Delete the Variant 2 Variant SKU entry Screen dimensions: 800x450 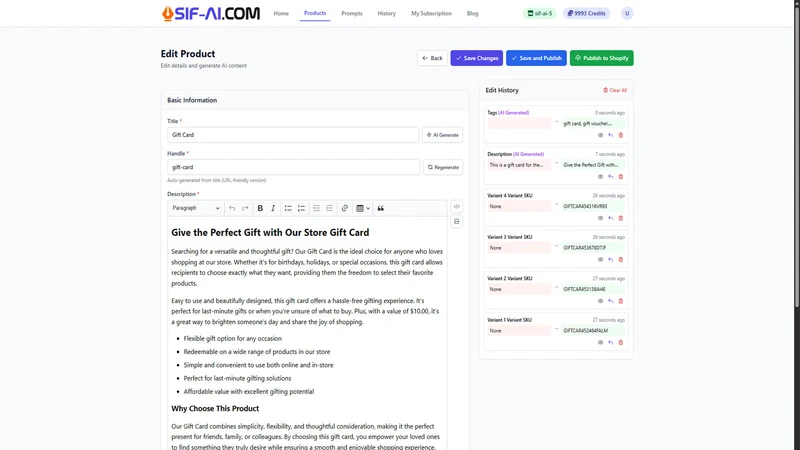621,301
